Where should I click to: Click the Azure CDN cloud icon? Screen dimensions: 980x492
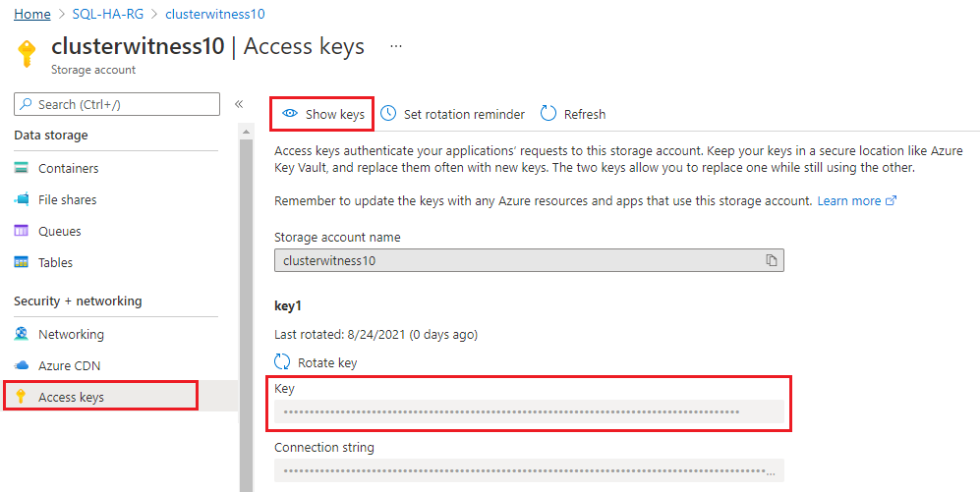click(x=22, y=365)
